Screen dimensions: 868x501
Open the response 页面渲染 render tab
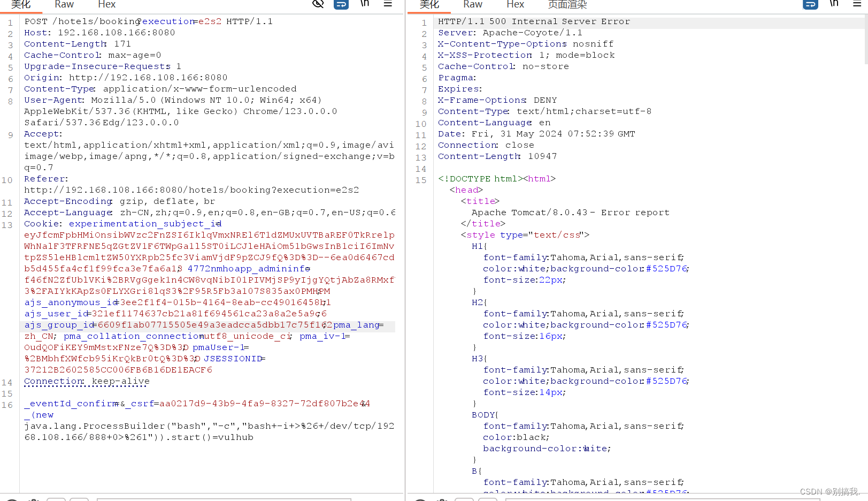(567, 4)
